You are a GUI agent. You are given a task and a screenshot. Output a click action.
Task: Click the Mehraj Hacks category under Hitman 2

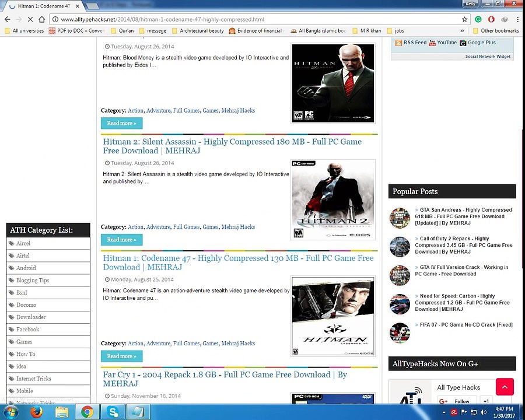(x=238, y=227)
